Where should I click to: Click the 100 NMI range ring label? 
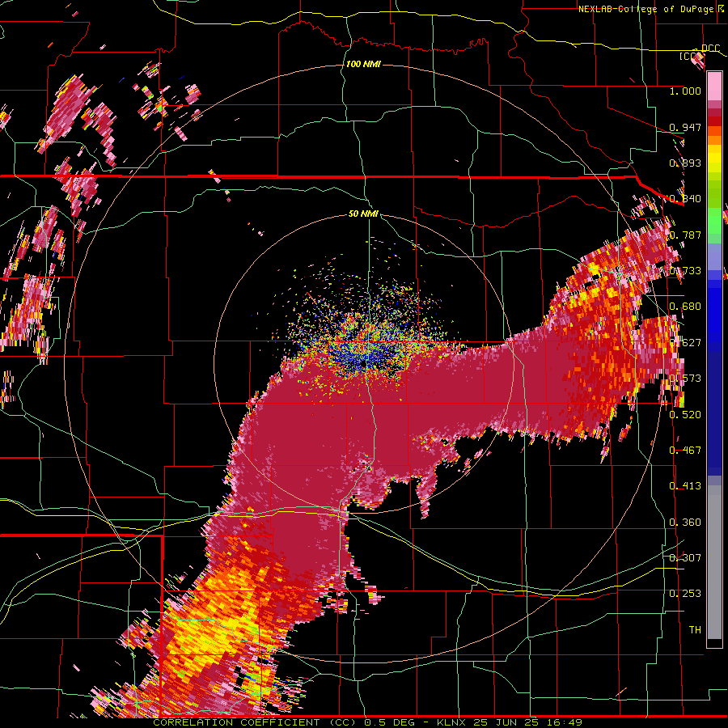pos(363,64)
